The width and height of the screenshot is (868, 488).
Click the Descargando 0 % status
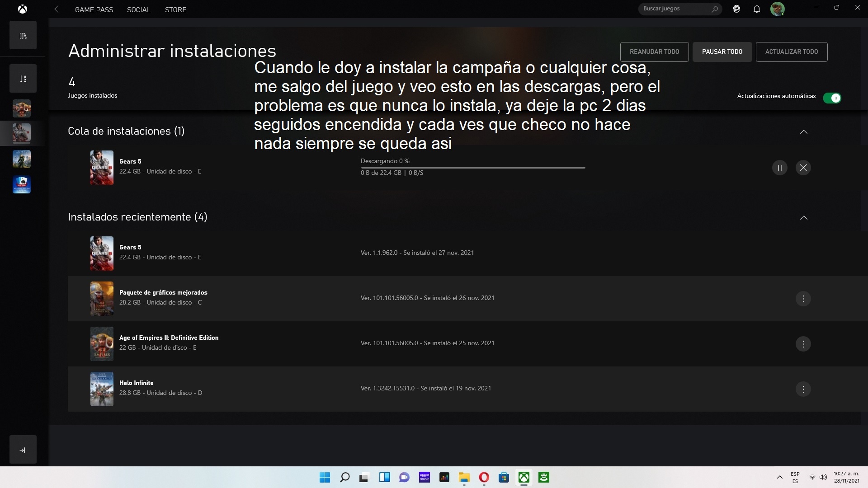pyautogui.click(x=385, y=161)
